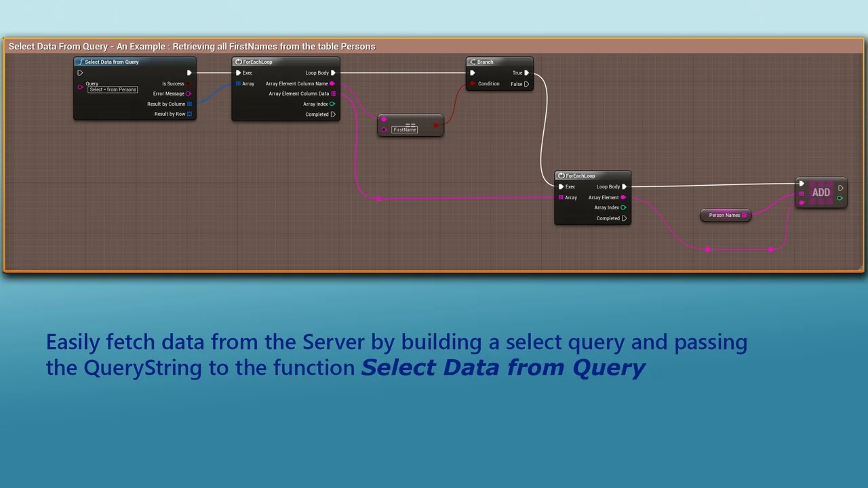The image size is (868, 488).
Task: Click the Person Names array icon
Action: (x=744, y=215)
